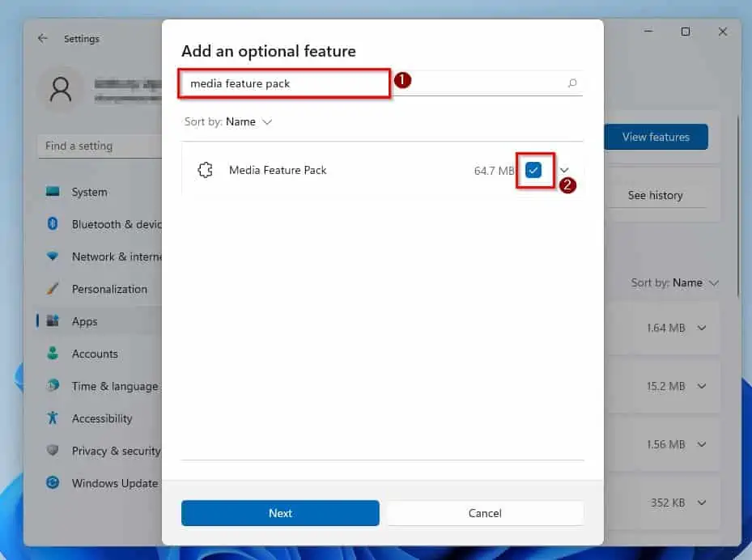Expand Media Feature Pack details chevron
The width and height of the screenshot is (752, 560).
[x=564, y=170]
